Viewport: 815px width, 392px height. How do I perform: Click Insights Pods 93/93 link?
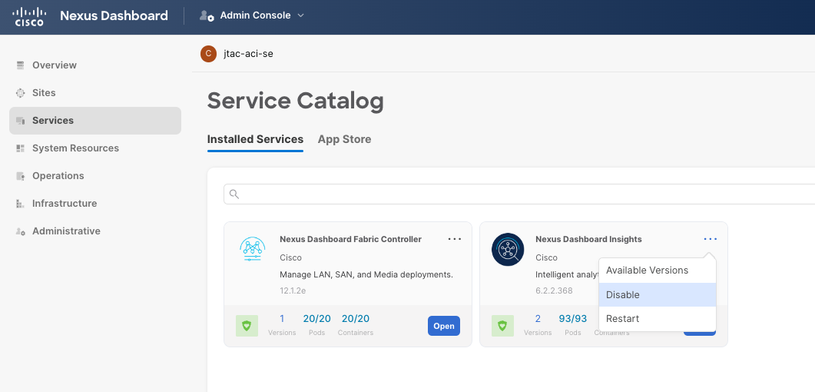pos(573,319)
